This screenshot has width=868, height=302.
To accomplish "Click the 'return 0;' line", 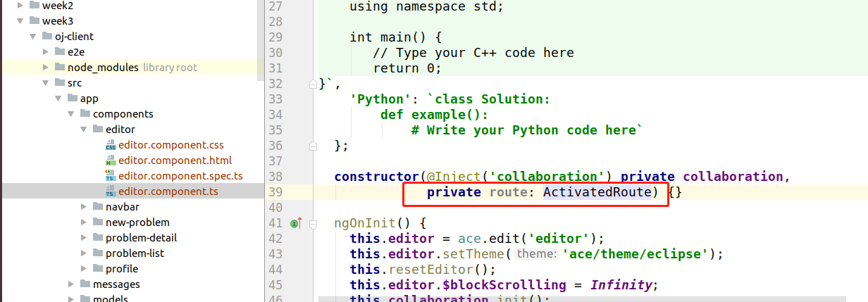I will 407,68.
